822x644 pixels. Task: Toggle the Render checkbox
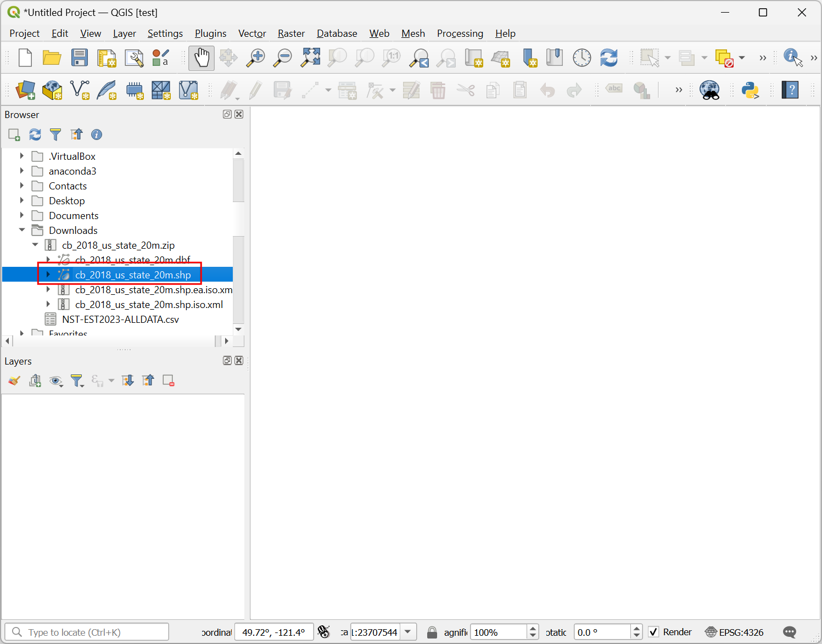653,632
